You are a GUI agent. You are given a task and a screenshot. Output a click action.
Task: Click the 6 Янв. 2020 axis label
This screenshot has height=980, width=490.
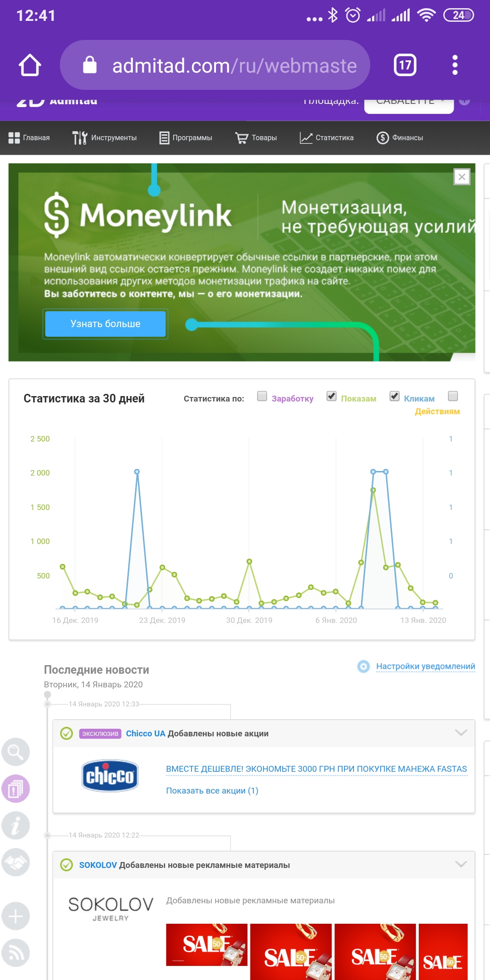pyautogui.click(x=336, y=620)
